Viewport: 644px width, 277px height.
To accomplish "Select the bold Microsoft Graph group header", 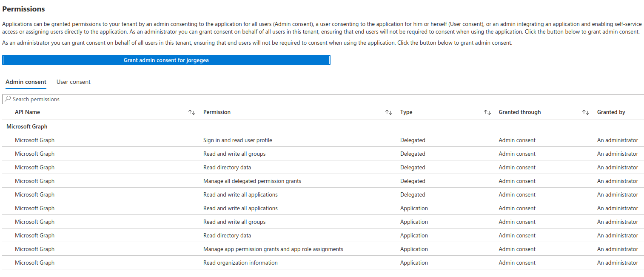I will coord(27,126).
